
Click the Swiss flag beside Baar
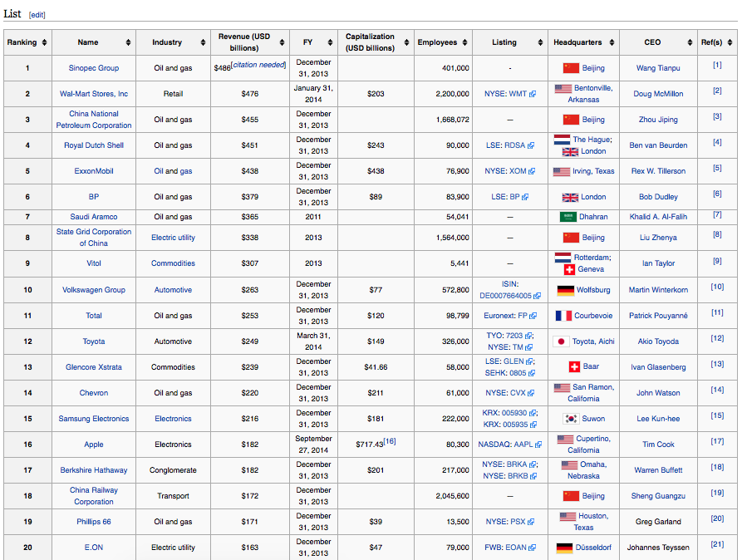point(574,367)
